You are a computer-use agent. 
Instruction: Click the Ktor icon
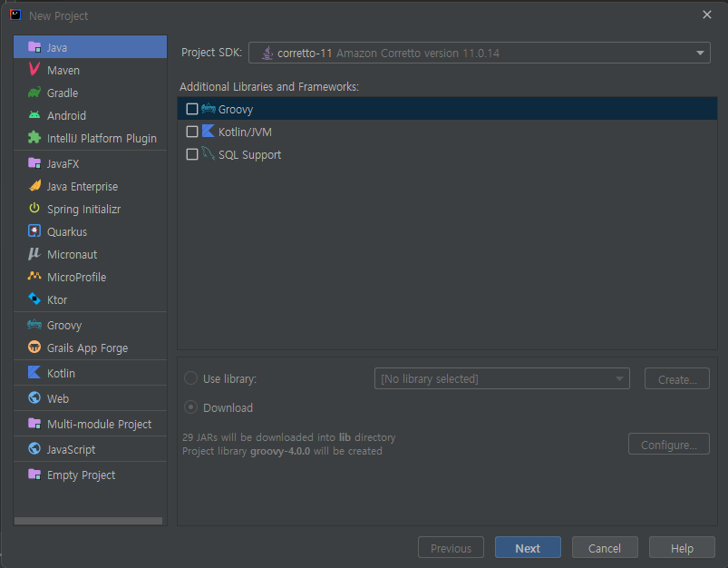[34, 299]
